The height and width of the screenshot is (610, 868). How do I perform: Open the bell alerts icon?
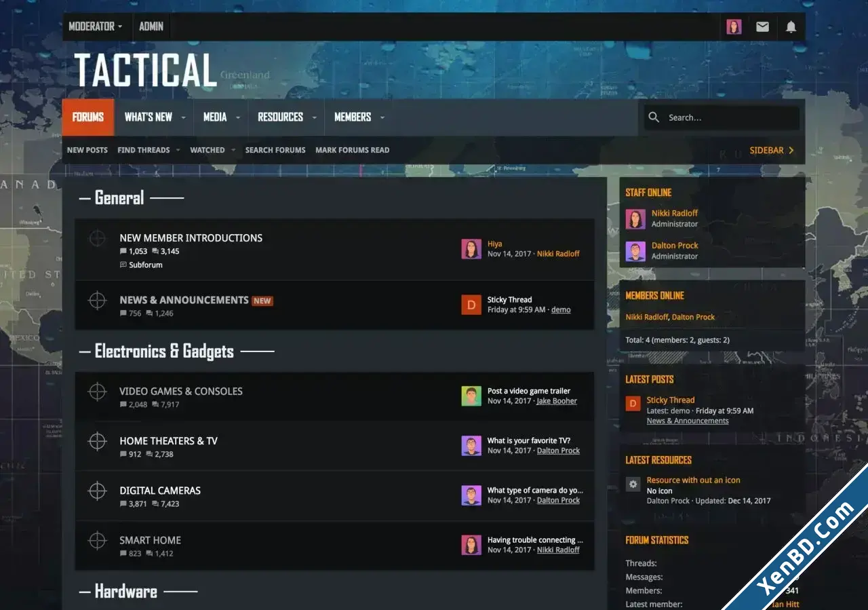point(791,26)
